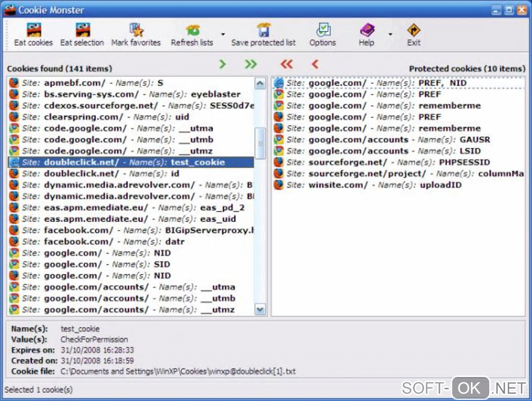Remove all protected cookies (double red arrow)
The width and height of the screenshot is (532, 401).
287,64
